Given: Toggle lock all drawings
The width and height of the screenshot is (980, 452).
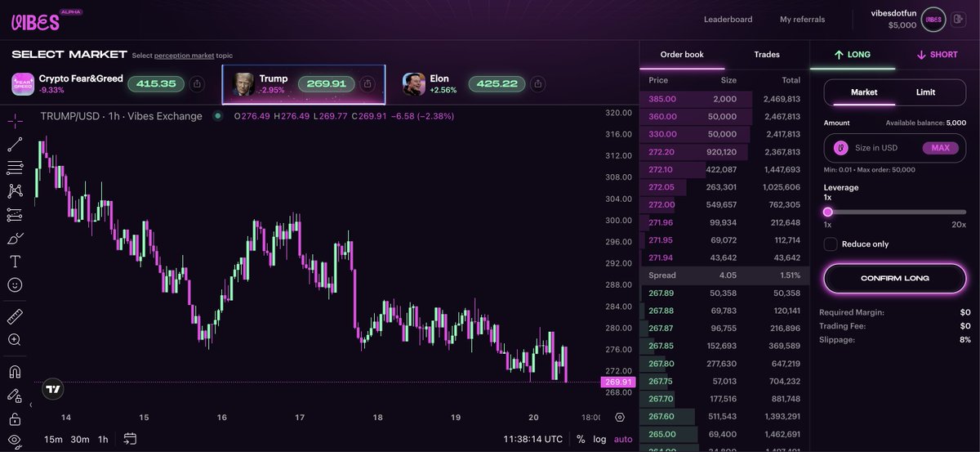Looking at the screenshot, I should point(15,419).
